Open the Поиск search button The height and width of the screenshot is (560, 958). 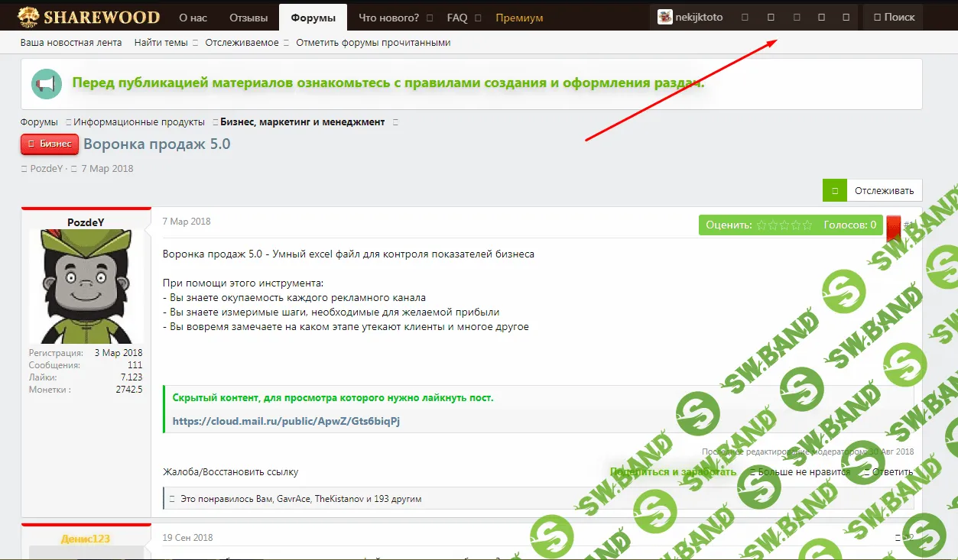click(893, 18)
